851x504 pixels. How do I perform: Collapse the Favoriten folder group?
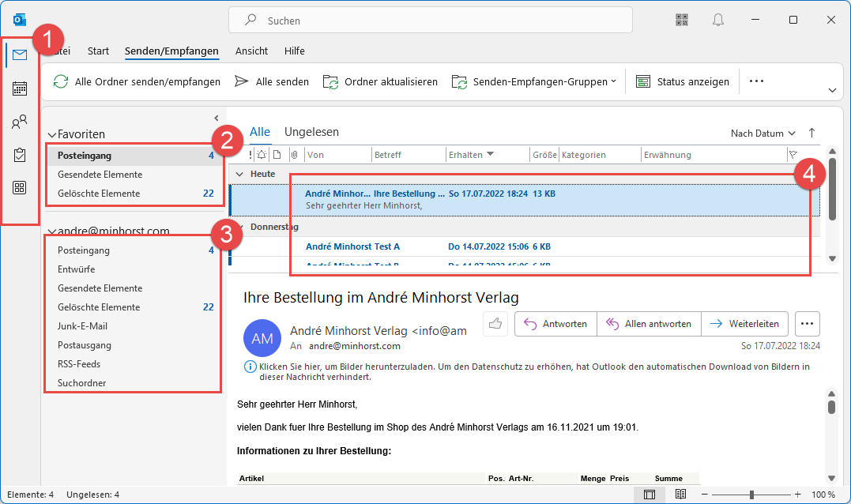click(52, 135)
